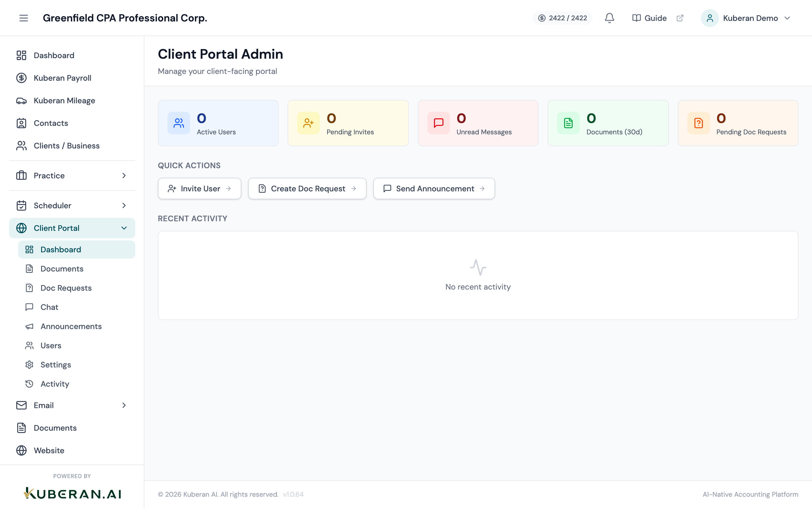
Task: Click the Documents (30d) label
Action: click(x=614, y=132)
